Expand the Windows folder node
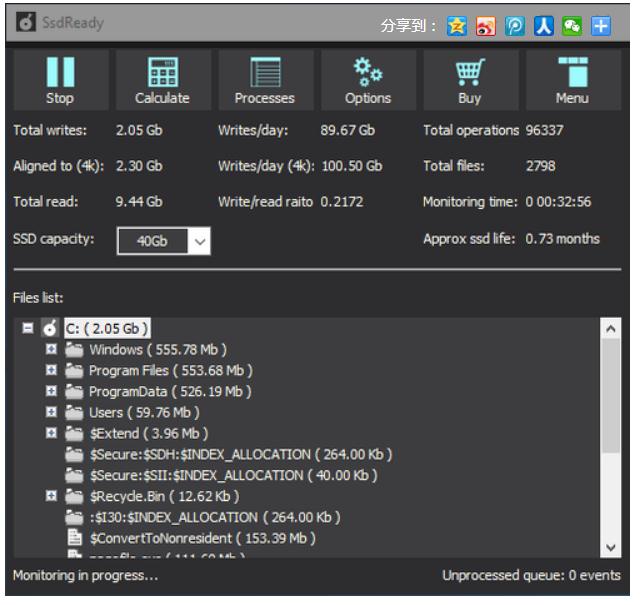This screenshot has height=605, width=640. pyautogui.click(x=51, y=349)
